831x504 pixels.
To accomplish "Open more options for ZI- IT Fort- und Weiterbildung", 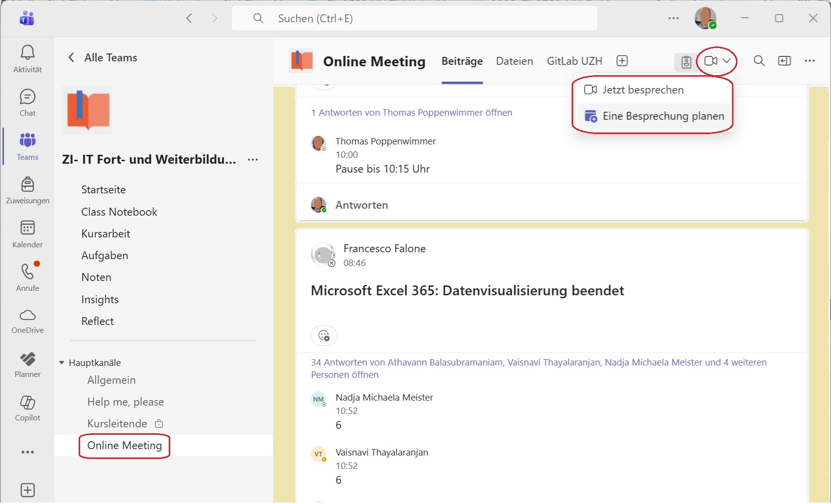I will click(253, 160).
